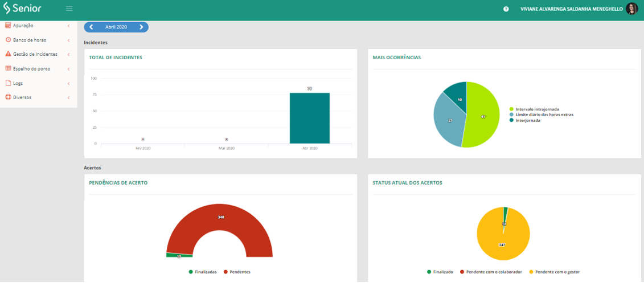Toggle Pendente com o gestor legend item
Image resolution: width=644 pixels, height=286 pixels.
pyautogui.click(x=553, y=272)
